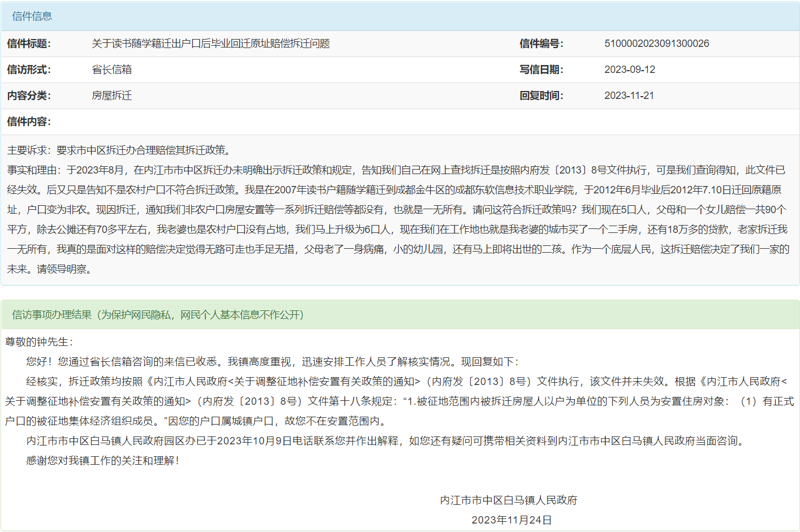Click the sentence starting 您好！您通过省长信箱
The width and height of the screenshot is (800, 532).
pyautogui.click(x=272, y=362)
